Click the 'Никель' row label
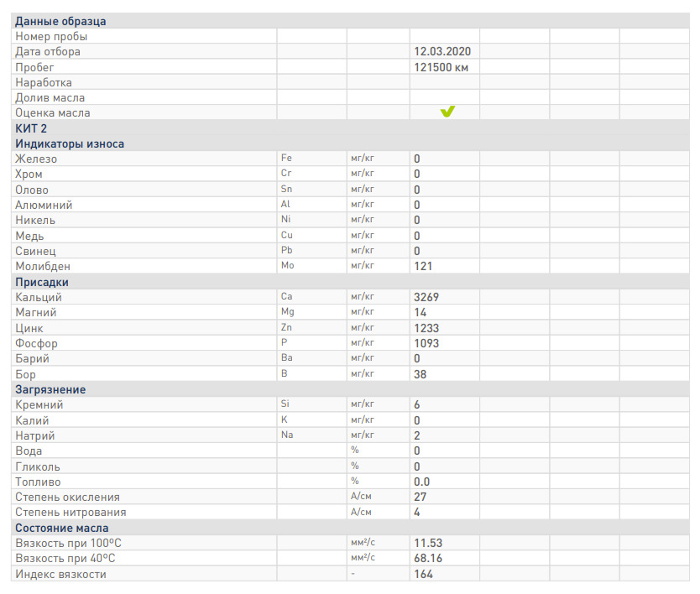This screenshot has width=700, height=594. [x=35, y=220]
